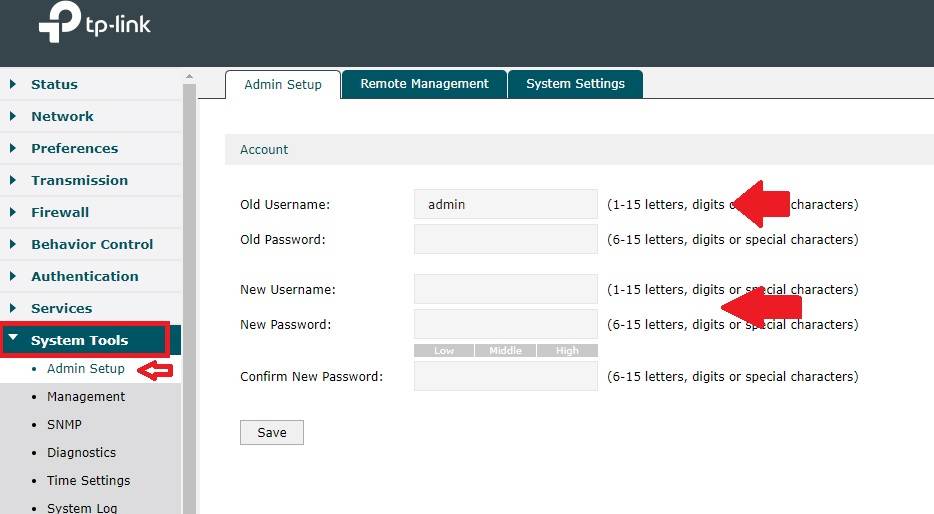The width and height of the screenshot is (934, 514).
Task: Click the New Username field
Action: (506, 289)
